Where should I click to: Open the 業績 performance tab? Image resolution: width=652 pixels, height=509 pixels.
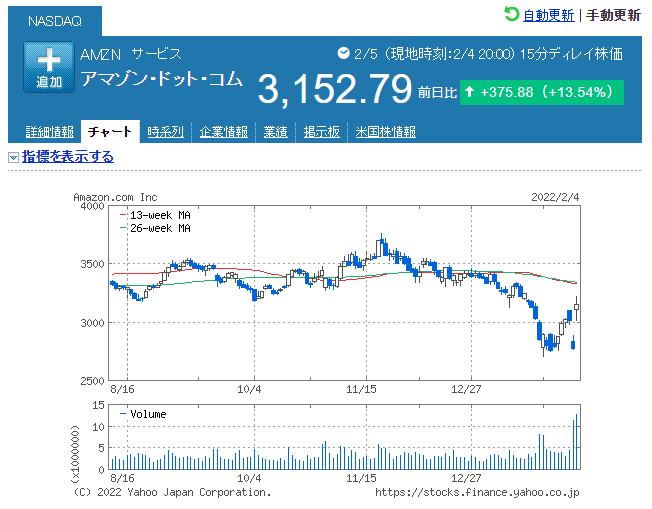275,132
